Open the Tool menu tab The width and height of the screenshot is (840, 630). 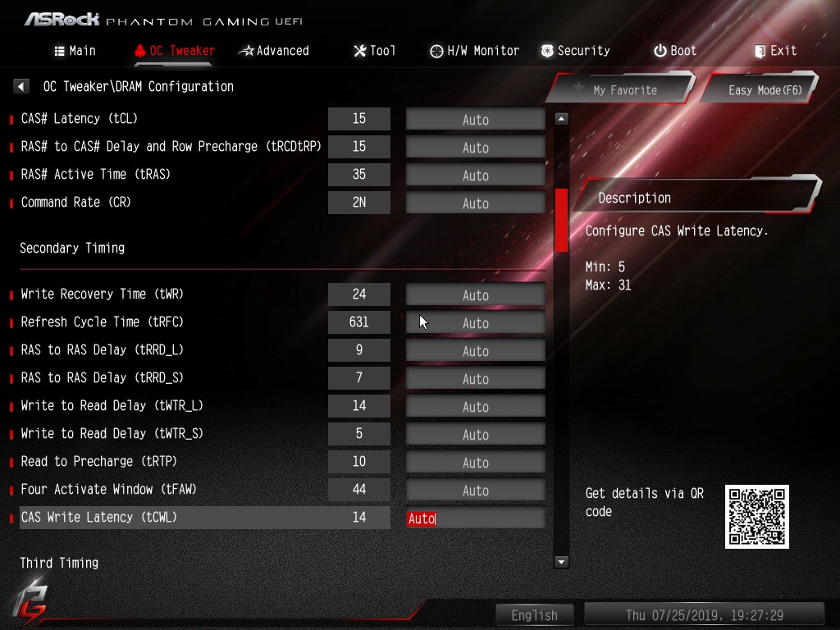click(374, 51)
